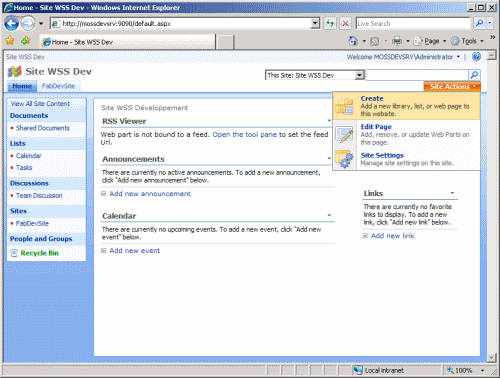Click Add new announcement link

[x=150, y=194]
